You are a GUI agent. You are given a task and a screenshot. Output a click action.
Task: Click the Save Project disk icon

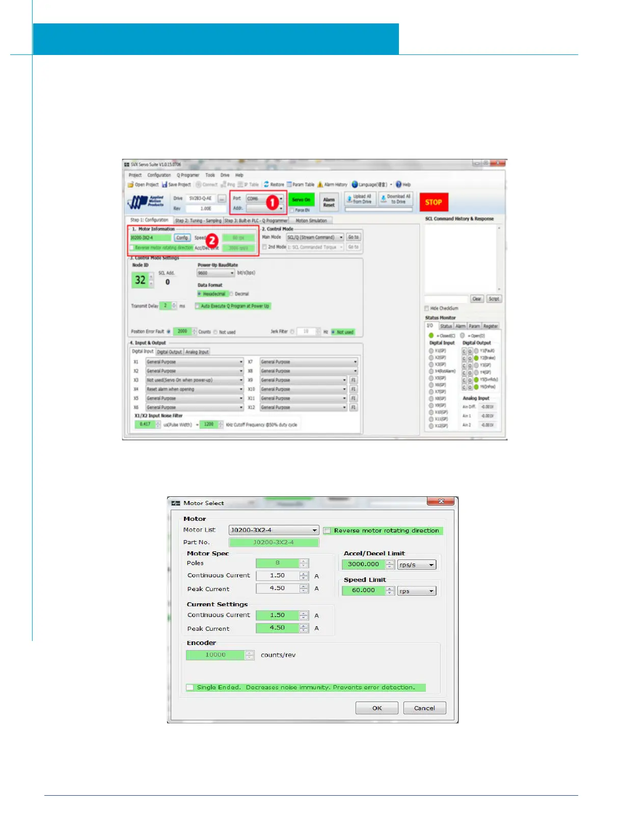(x=165, y=185)
